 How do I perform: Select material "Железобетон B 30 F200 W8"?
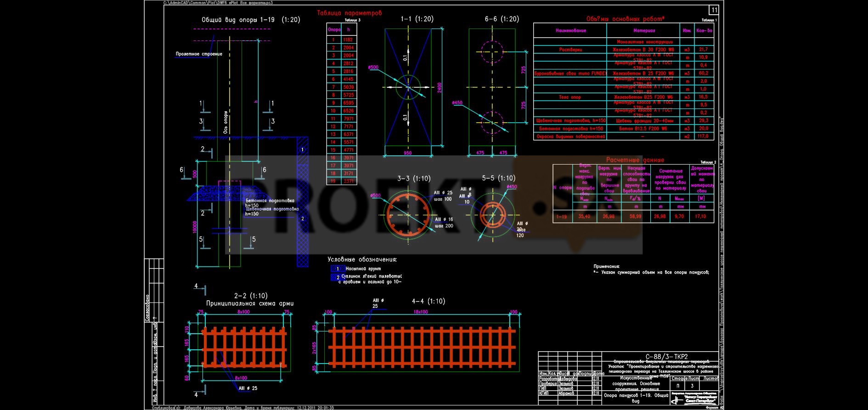click(643, 50)
